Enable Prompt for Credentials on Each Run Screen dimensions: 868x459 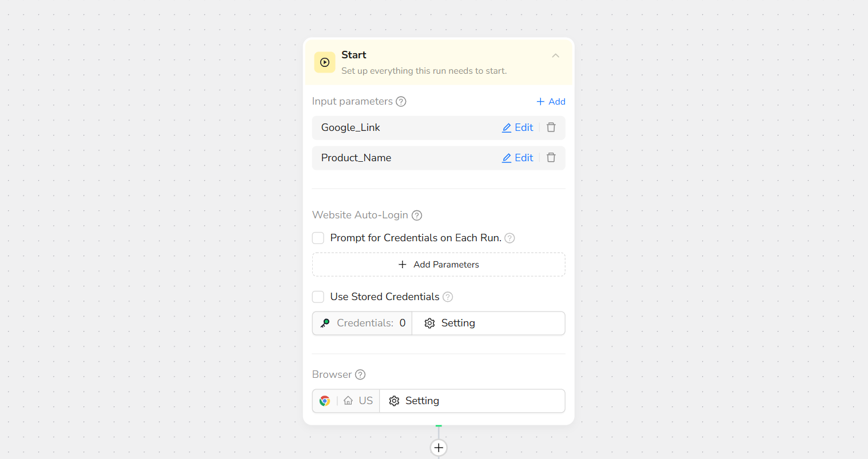pos(318,238)
